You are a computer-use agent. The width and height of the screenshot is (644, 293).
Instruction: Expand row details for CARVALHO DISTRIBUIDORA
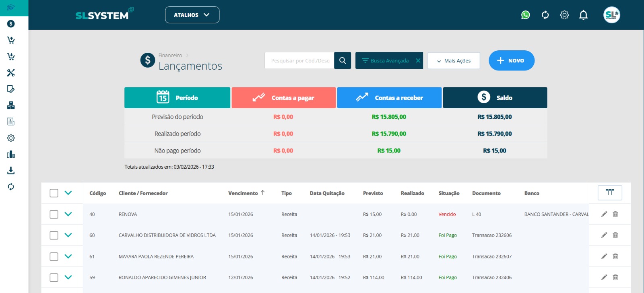point(68,235)
